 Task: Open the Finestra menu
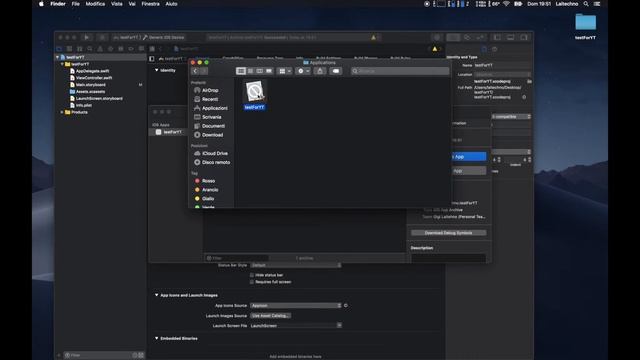151,4
